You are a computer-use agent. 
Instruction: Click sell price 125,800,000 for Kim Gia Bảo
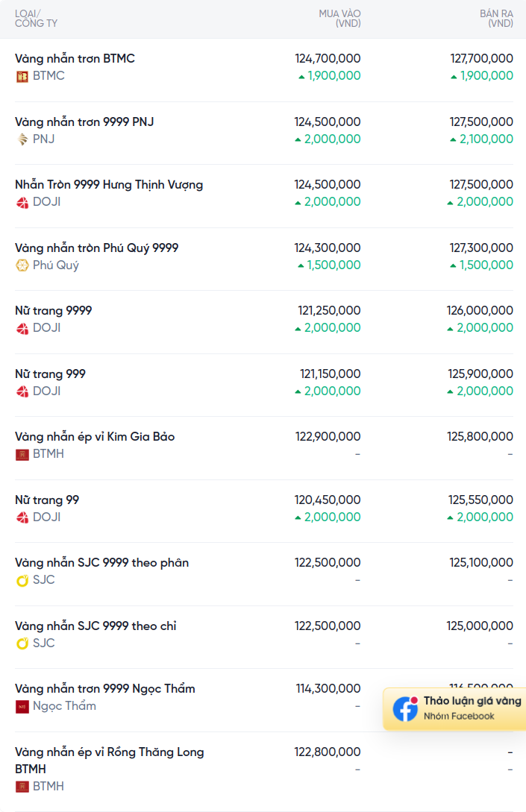(x=480, y=436)
